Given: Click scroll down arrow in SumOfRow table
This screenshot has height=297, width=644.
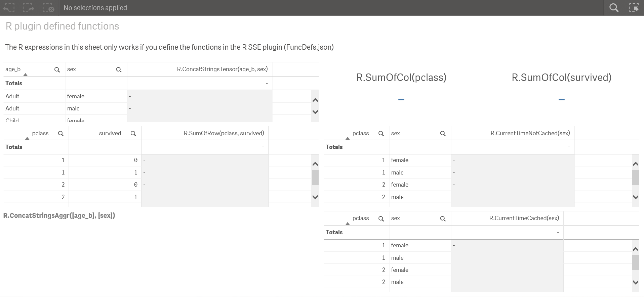Looking at the screenshot, I should coord(315,197).
